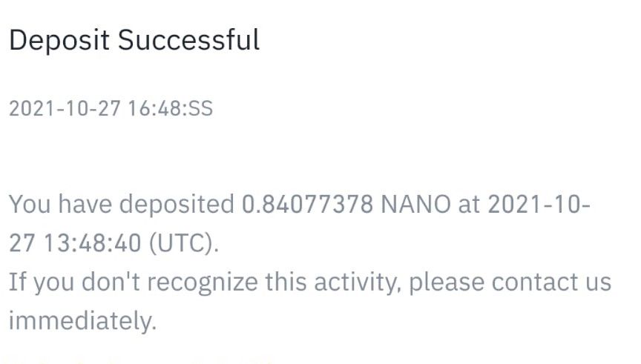Click the NANO currency label
641x364 pixels.
point(415,205)
